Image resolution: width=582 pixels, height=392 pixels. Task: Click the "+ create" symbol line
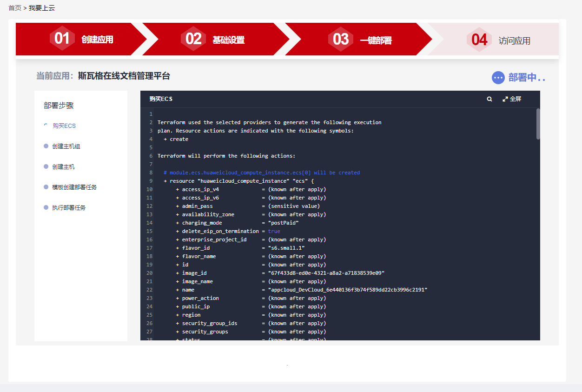point(176,139)
